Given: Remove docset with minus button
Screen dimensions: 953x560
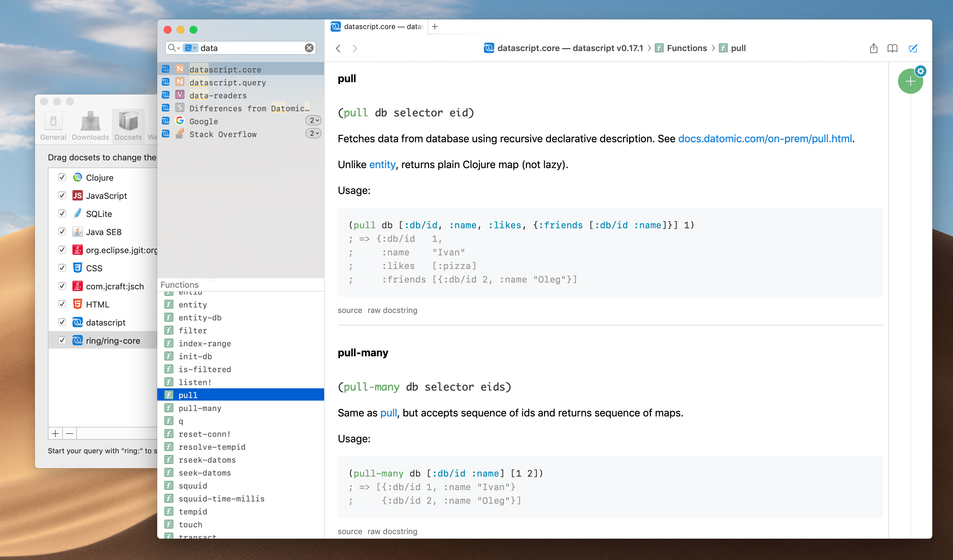Looking at the screenshot, I should [70, 433].
